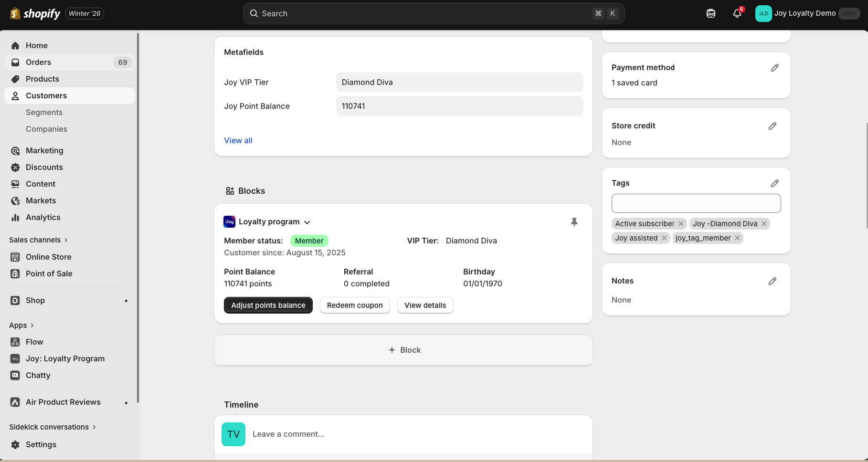
Task: Remove the Active subscriber tag
Action: [681, 224]
